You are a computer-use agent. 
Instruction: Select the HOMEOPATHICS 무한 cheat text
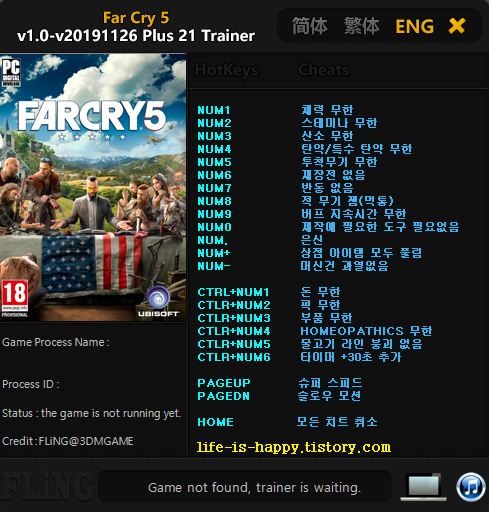[366, 331]
